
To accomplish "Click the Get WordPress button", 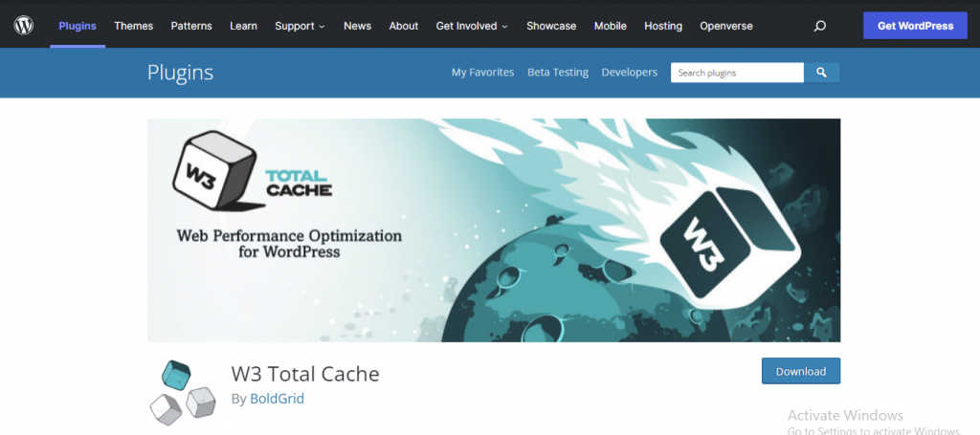I will [915, 26].
